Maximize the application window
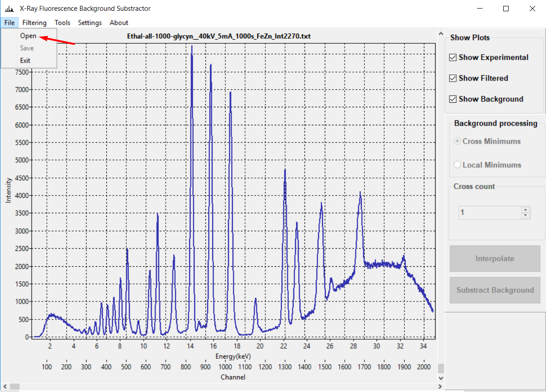The image size is (546, 392). pyautogui.click(x=506, y=9)
